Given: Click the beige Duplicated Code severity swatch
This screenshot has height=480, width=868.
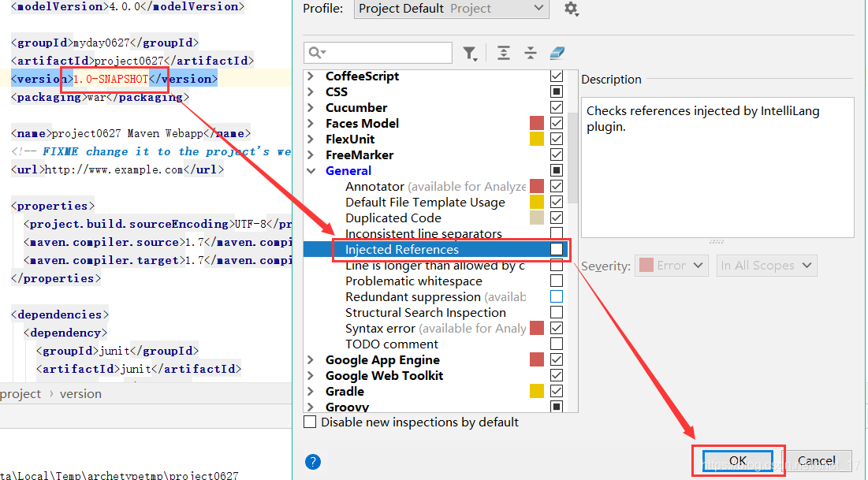Looking at the screenshot, I should (536, 218).
